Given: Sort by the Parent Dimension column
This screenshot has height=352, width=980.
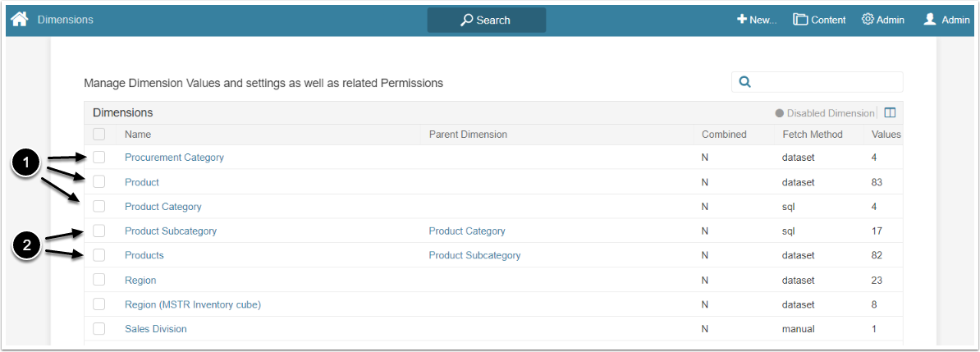Looking at the screenshot, I should click(x=468, y=135).
